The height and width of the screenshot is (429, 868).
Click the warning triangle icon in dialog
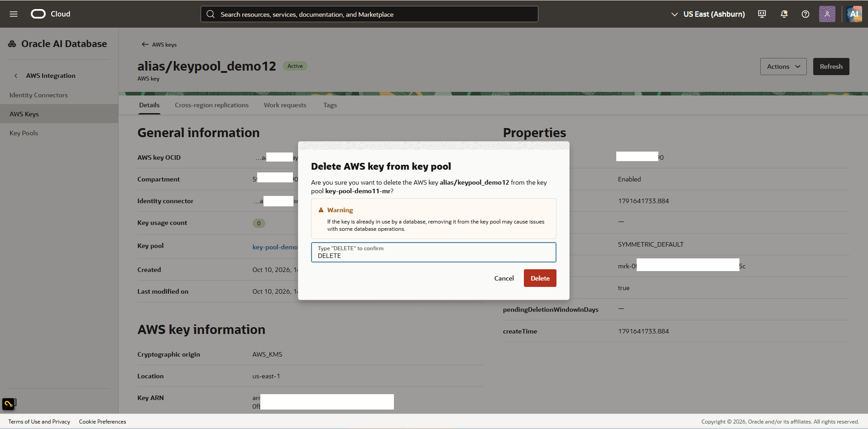pos(321,210)
